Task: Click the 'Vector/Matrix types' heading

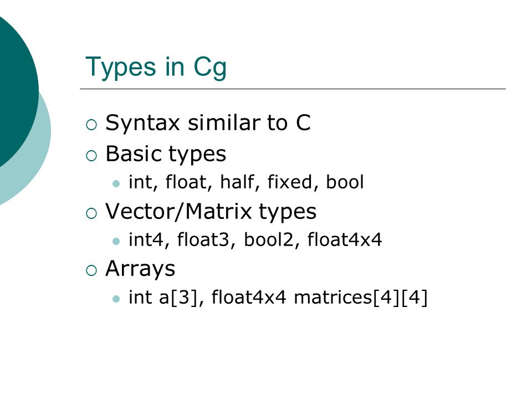Action: (x=211, y=212)
